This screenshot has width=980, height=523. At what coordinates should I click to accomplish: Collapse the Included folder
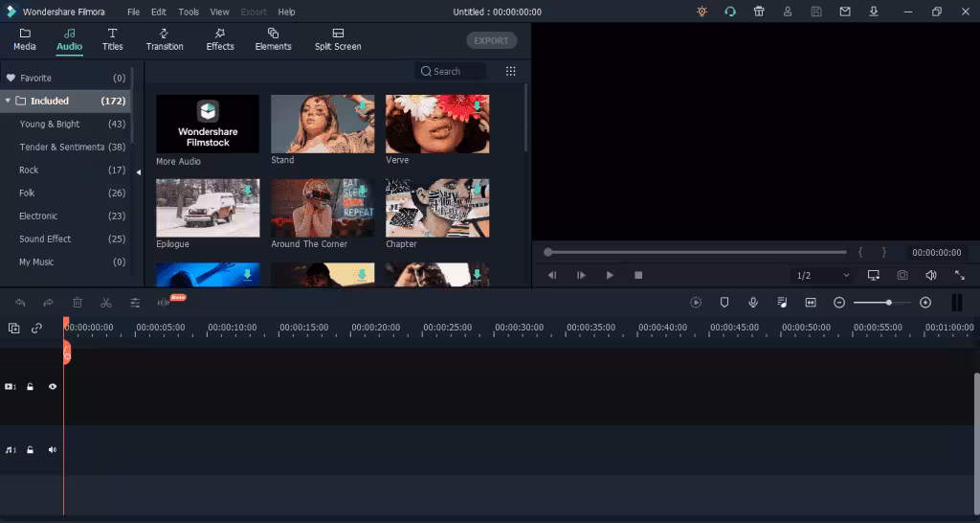(x=8, y=101)
